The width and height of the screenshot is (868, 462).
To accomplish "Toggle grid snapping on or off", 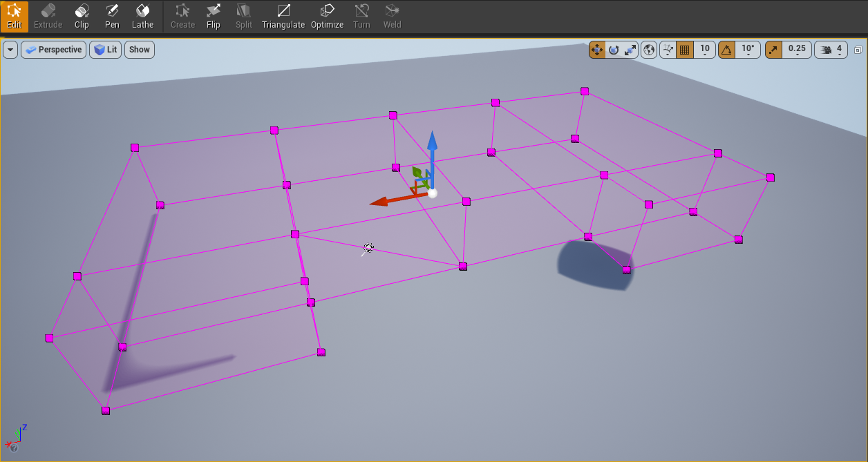I will click(x=685, y=50).
